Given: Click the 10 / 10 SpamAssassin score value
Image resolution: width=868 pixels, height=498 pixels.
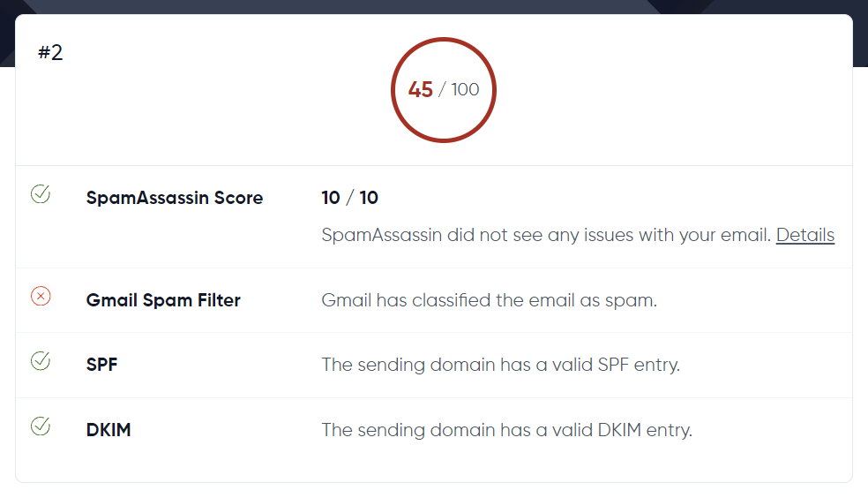Looking at the screenshot, I should coord(350,198).
